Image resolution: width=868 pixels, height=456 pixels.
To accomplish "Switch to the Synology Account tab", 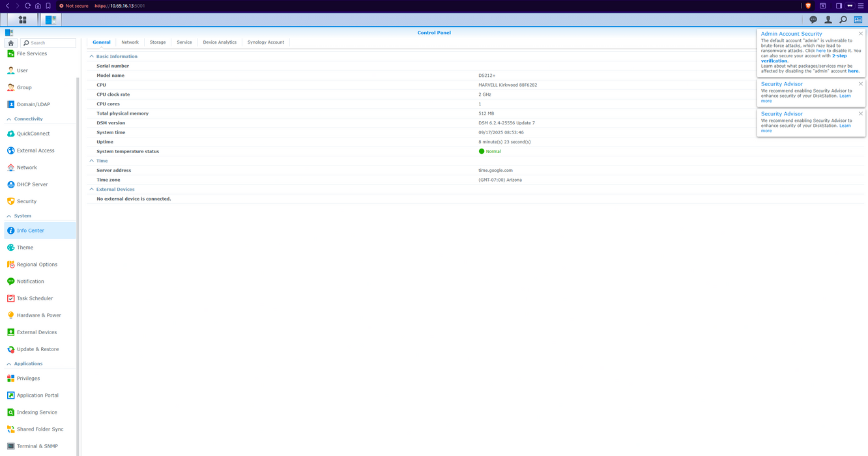I will click(x=266, y=42).
